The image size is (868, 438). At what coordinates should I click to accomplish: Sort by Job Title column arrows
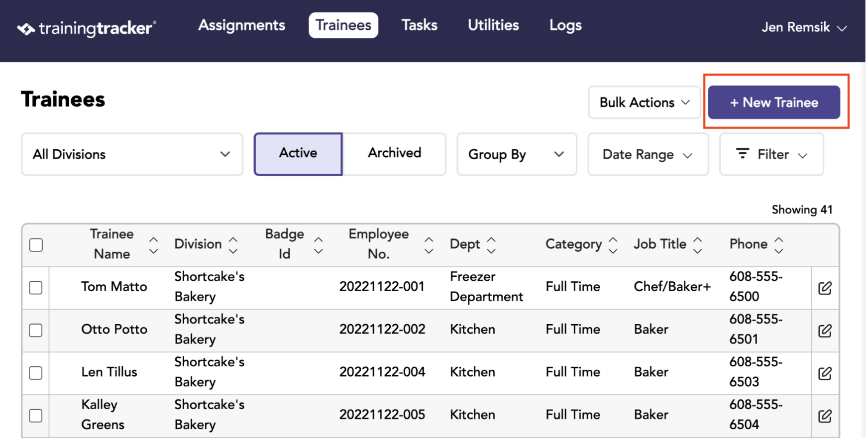click(x=698, y=245)
